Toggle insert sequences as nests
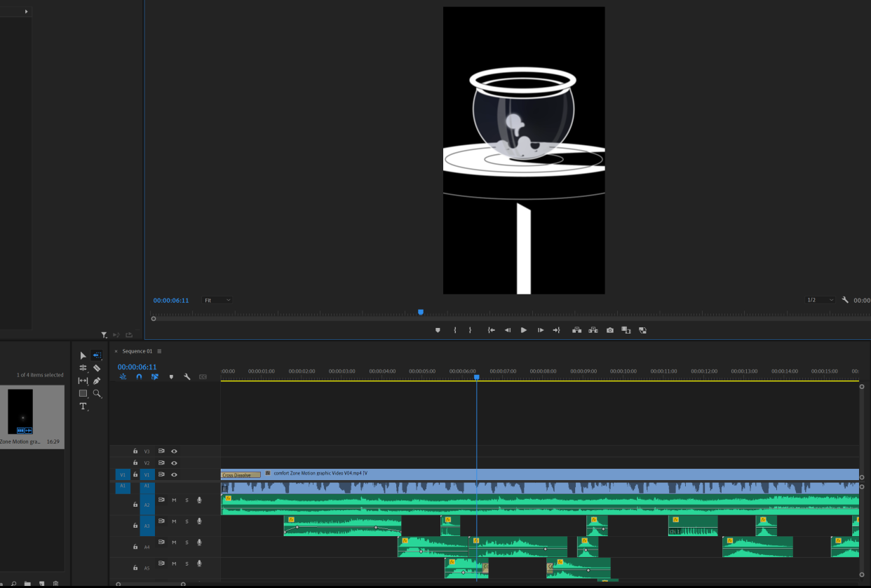The image size is (871, 588). (123, 377)
